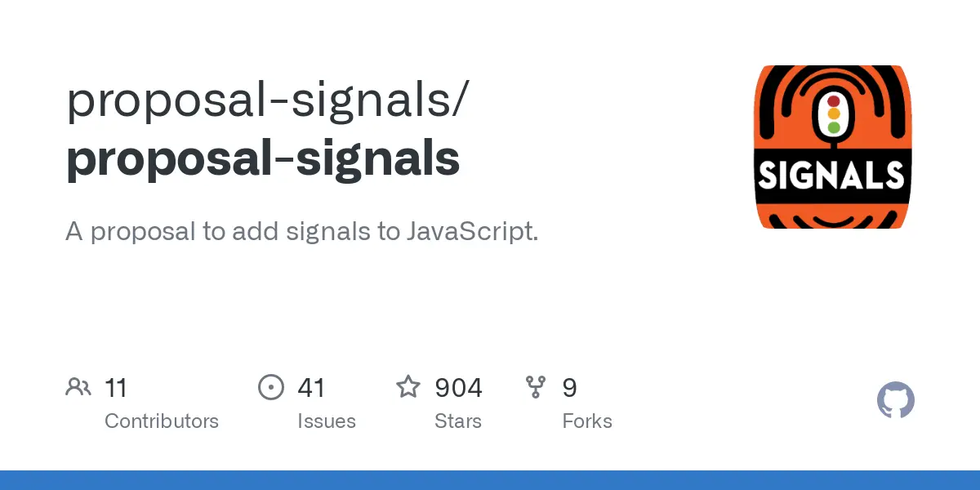Click the Forks label
980x490 pixels.
coord(587,421)
